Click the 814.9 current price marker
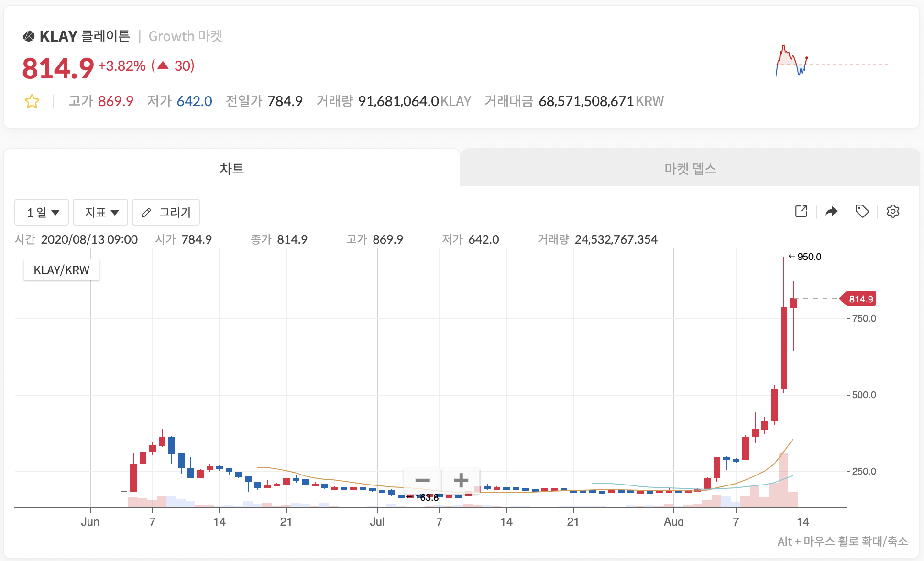This screenshot has width=924, height=561. pyautogui.click(x=860, y=299)
